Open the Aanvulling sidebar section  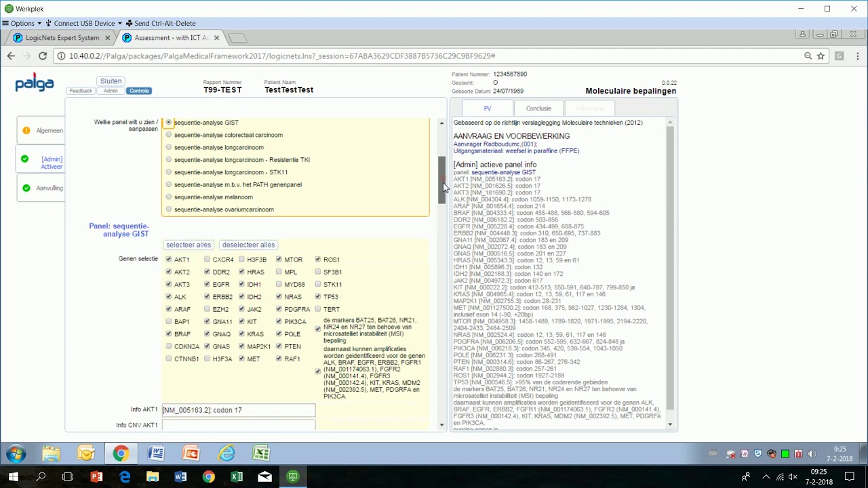42,188
